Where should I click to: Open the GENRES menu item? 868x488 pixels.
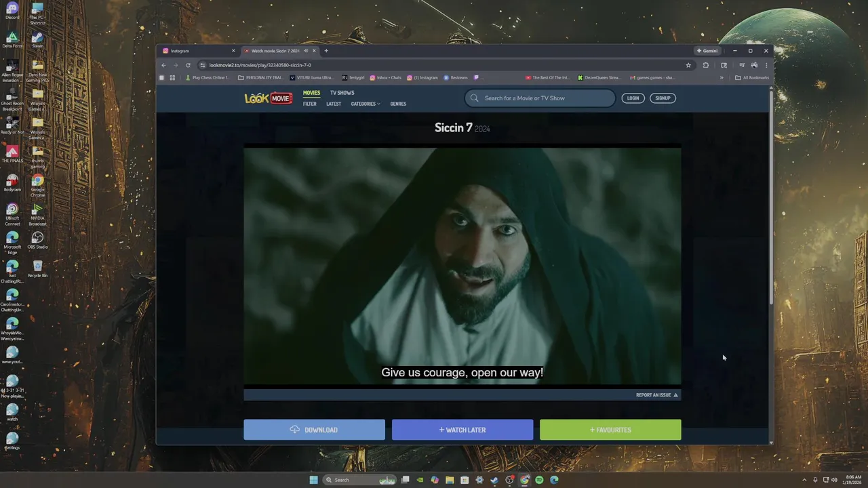click(398, 104)
